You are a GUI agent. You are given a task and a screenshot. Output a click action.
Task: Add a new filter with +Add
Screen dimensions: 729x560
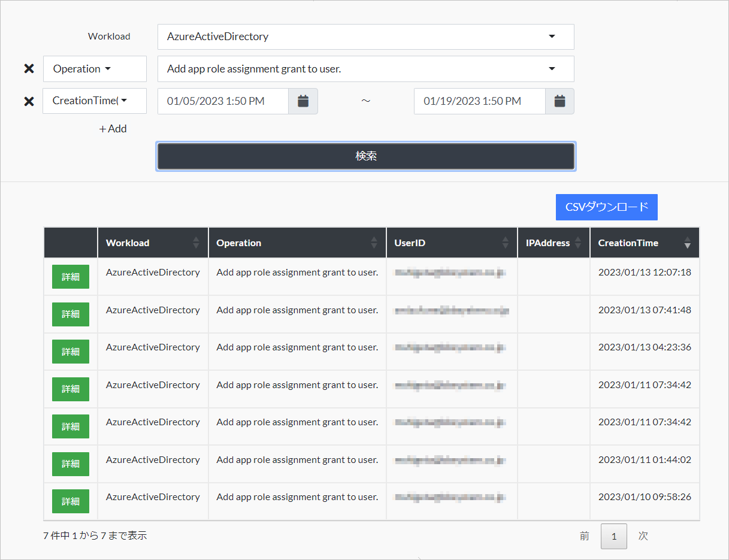pyautogui.click(x=113, y=129)
